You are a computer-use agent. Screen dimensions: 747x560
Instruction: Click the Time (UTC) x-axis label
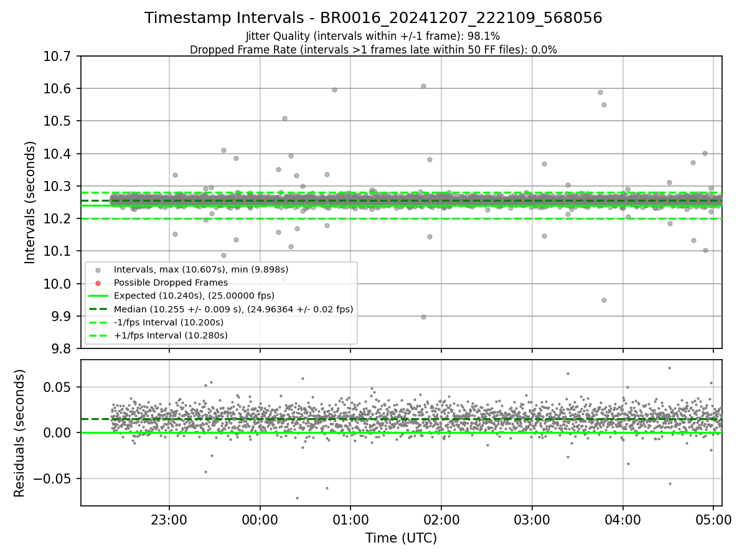point(401,538)
